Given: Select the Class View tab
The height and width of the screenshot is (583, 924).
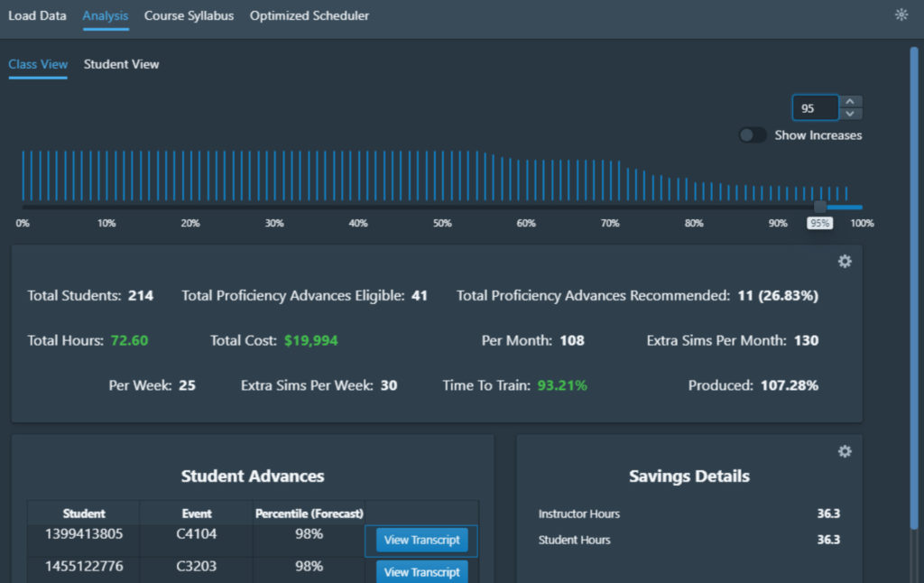Looking at the screenshot, I should (x=37, y=64).
